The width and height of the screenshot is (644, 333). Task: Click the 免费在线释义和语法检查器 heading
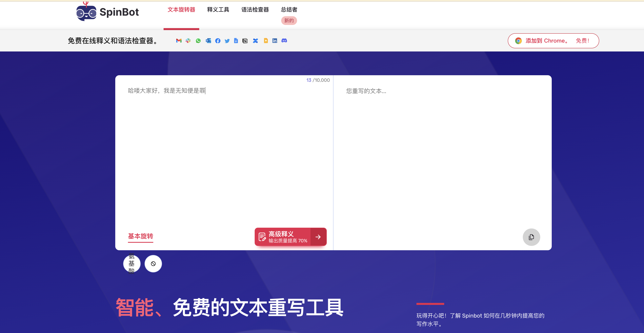point(113,41)
